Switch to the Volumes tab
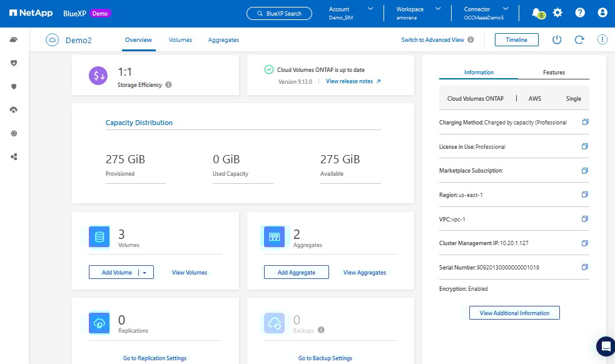The width and height of the screenshot is (615, 364). click(x=180, y=40)
